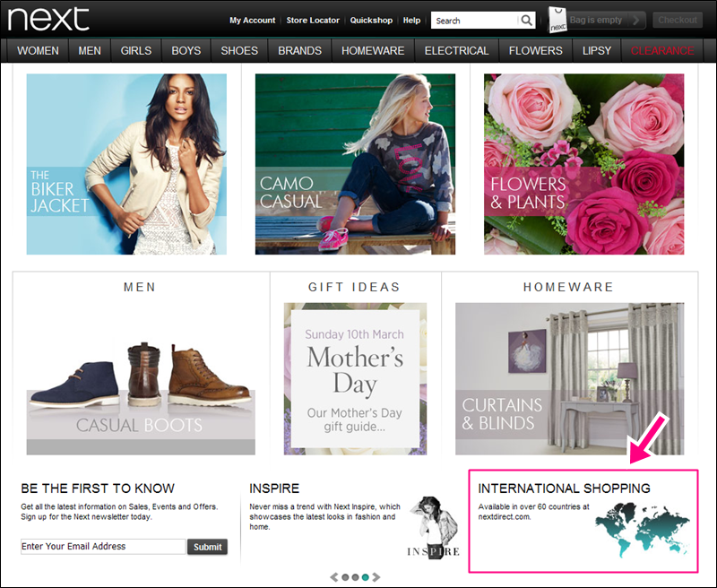
Task: Click the Inspire logo image
Action: point(433,527)
